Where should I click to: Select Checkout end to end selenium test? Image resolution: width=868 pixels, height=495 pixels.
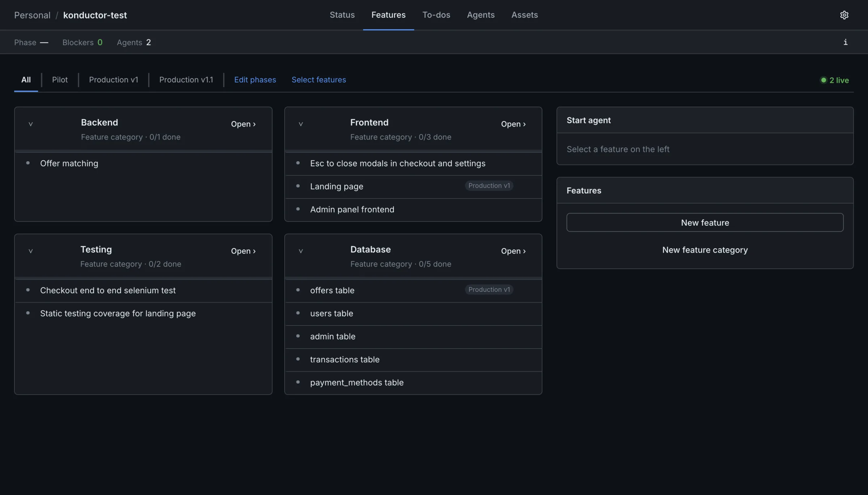[143, 290]
